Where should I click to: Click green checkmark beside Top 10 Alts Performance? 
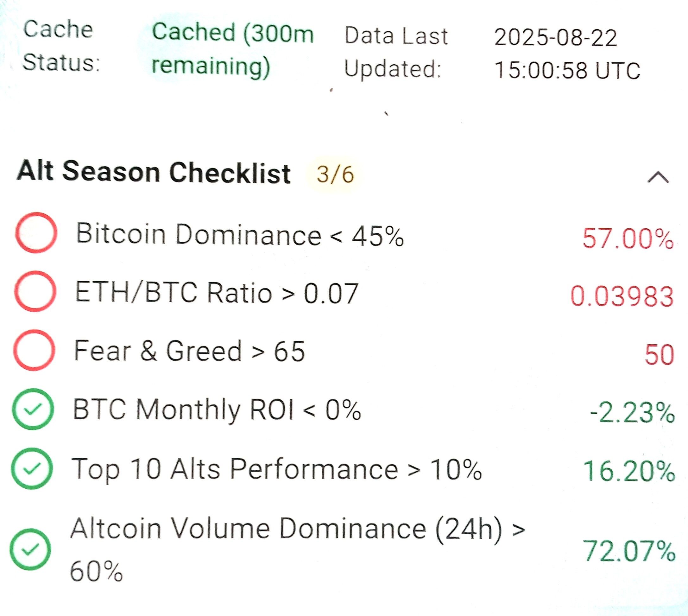32,468
